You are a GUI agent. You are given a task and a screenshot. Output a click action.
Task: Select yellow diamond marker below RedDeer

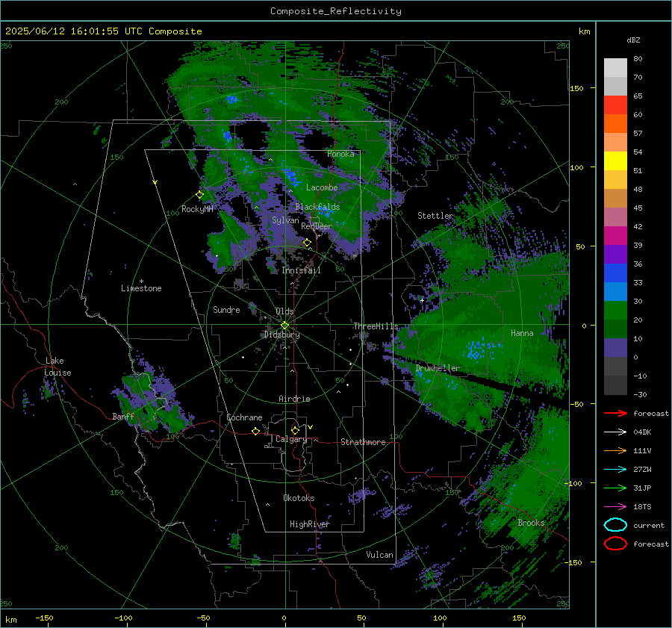[307, 243]
